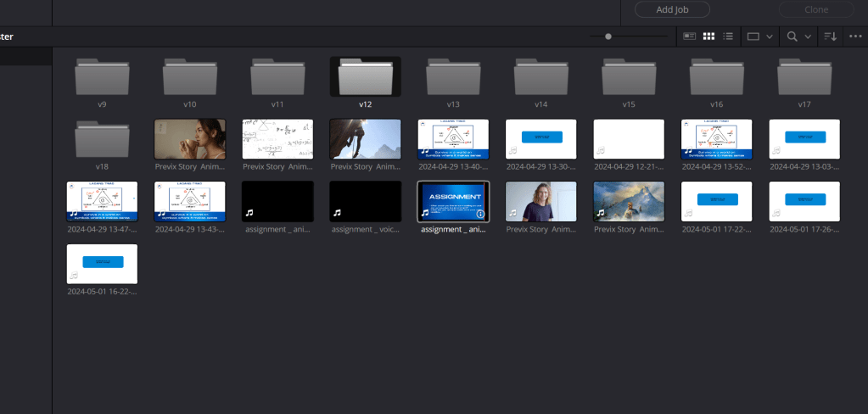Click the Add Job button

click(x=672, y=9)
